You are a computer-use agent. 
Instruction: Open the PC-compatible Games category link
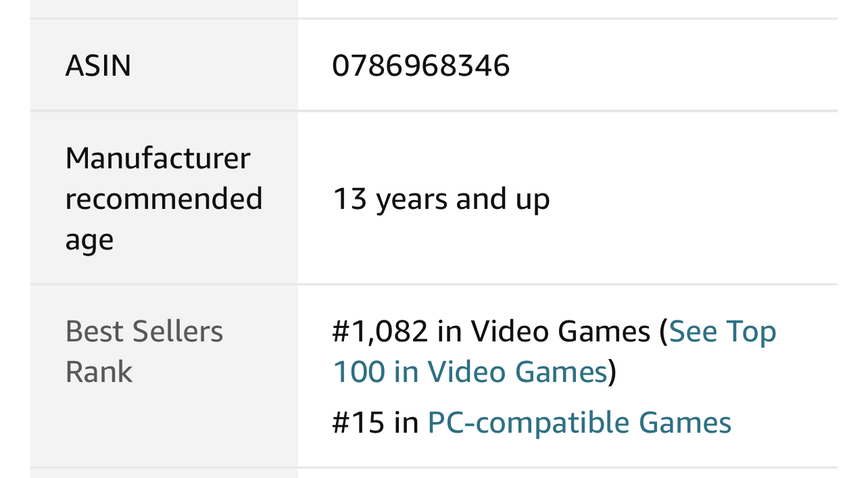579,423
